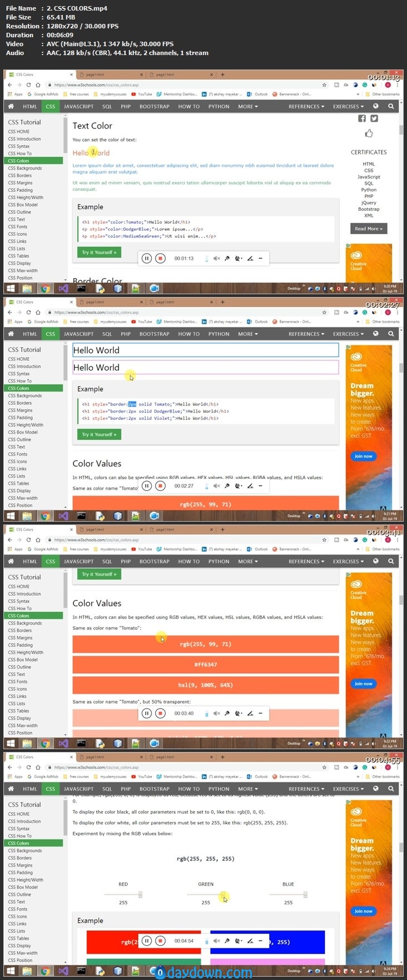Click the W3Schools home icon in 00:01:13 frame

[11, 106]
